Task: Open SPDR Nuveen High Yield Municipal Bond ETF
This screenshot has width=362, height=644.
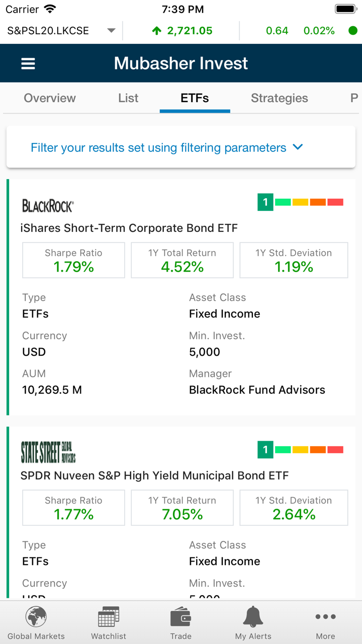Action: point(154,475)
